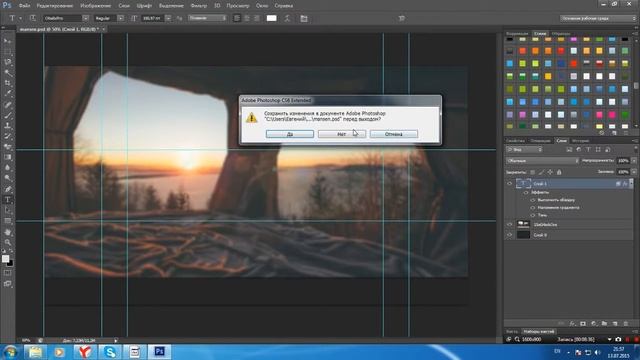Open the anti-aliasing method dropdown
This screenshot has height=360, width=640.
(207, 18)
